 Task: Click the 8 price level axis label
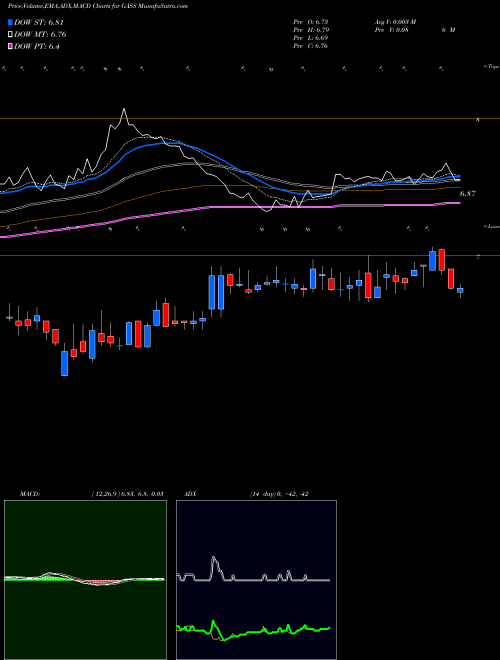click(x=478, y=120)
